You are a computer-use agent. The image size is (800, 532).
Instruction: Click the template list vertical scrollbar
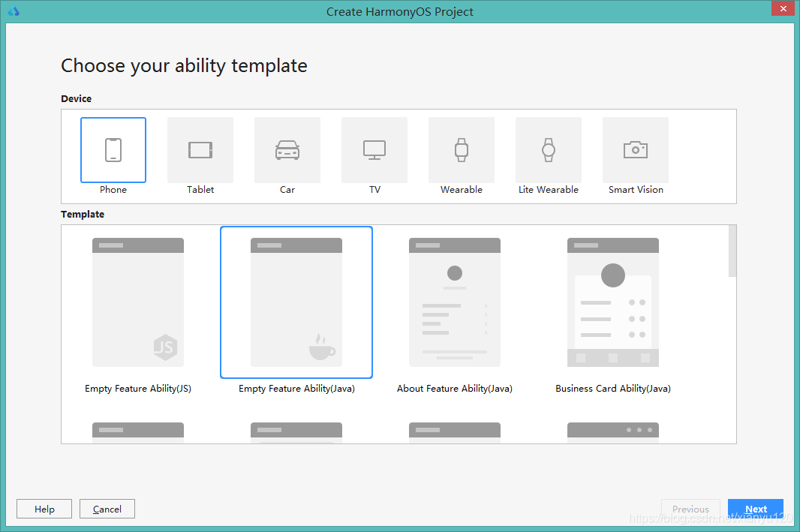point(732,251)
